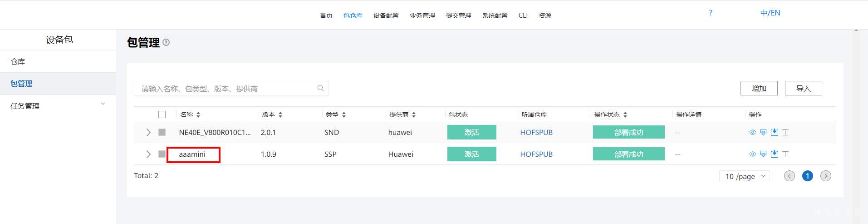The image size is (868, 224).
Task: Click the search magnifier icon
Action: pyautogui.click(x=320, y=88)
